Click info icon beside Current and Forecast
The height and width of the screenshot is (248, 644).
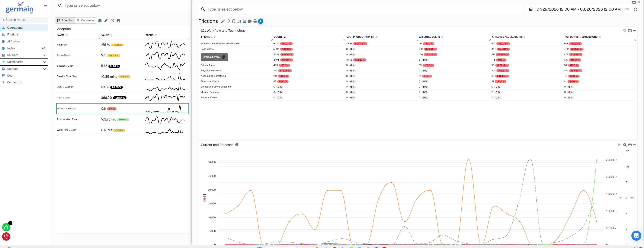237,145
